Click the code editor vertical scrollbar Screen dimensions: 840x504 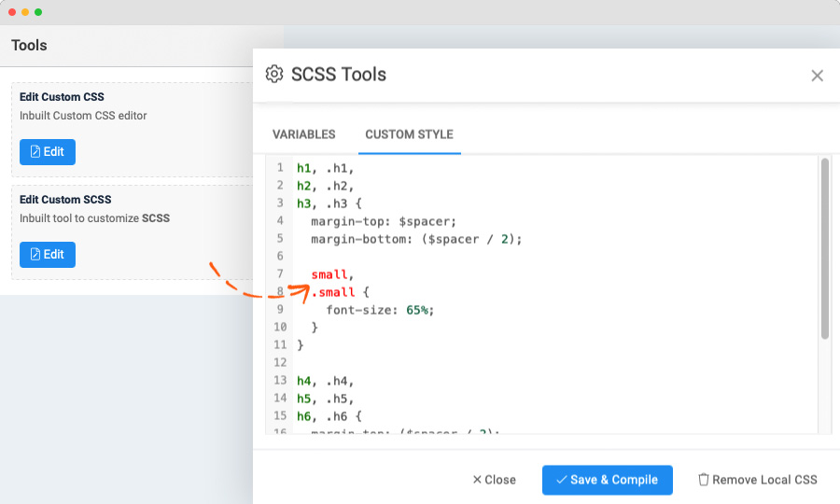click(x=824, y=248)
